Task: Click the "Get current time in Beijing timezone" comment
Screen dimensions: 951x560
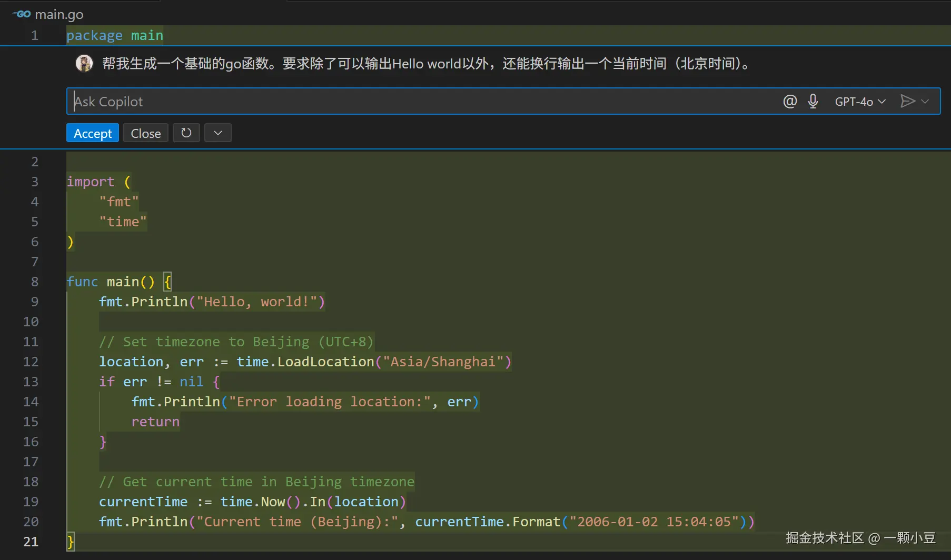Action: [x=257, y=482]
